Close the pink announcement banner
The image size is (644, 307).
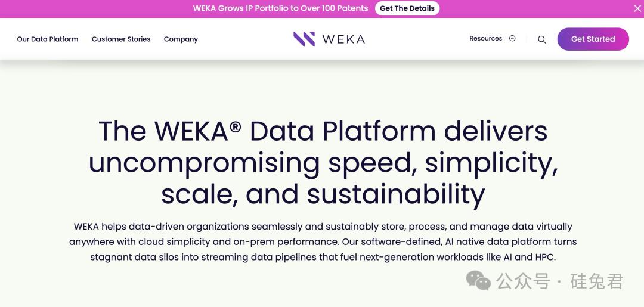tap(637, 8)
